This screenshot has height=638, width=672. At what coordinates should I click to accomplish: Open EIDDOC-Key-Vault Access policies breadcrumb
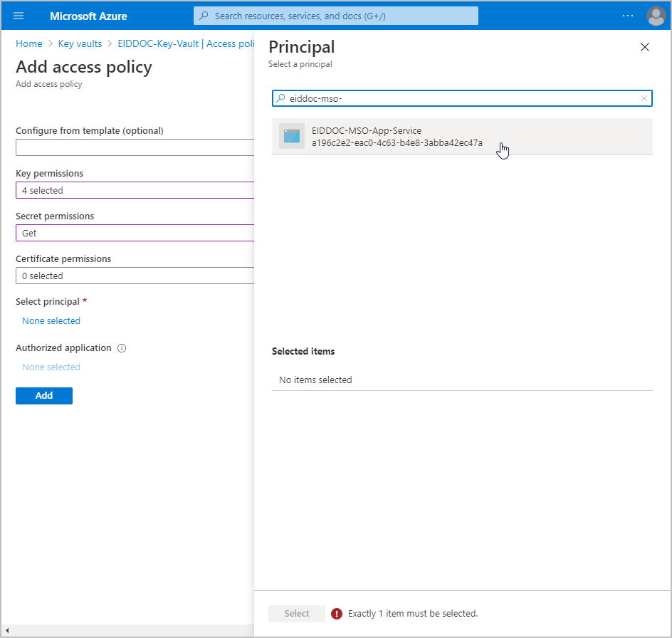(x=186, y=43)
